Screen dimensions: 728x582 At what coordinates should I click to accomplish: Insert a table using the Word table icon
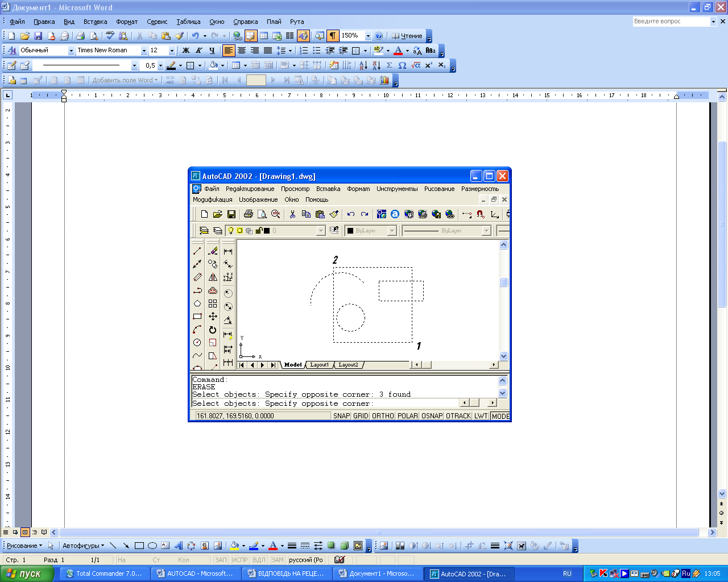[264, 36]
